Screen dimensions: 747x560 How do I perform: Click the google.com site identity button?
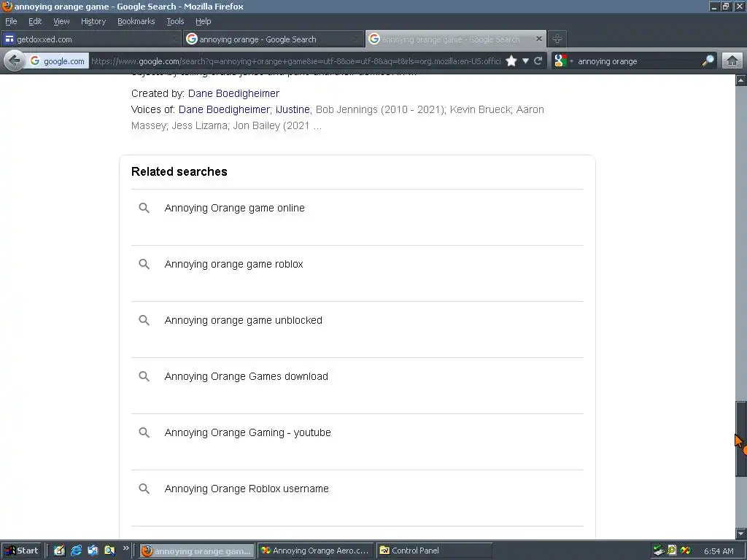click(57, 61)
